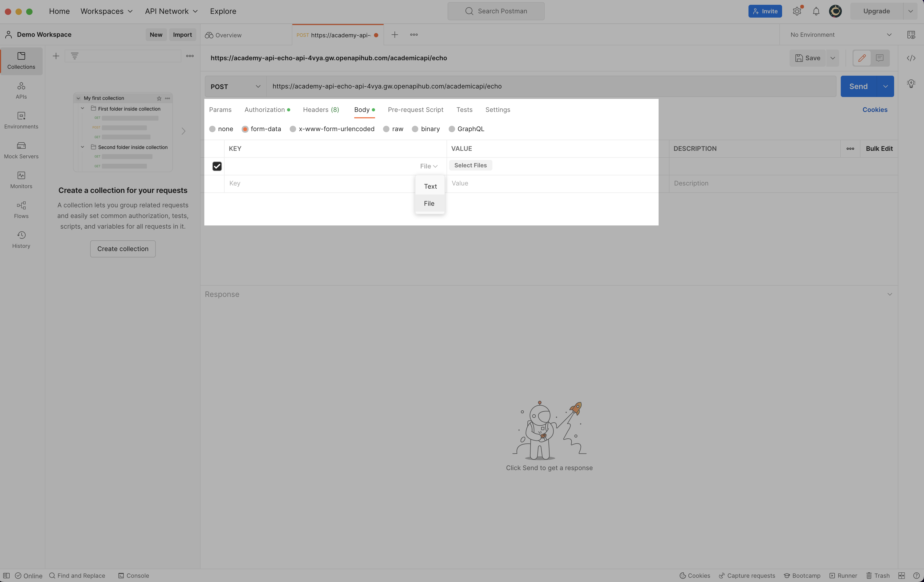Click the Create collection button
The width and height of the screenshot is (924, 582).
tap(123, 249)
